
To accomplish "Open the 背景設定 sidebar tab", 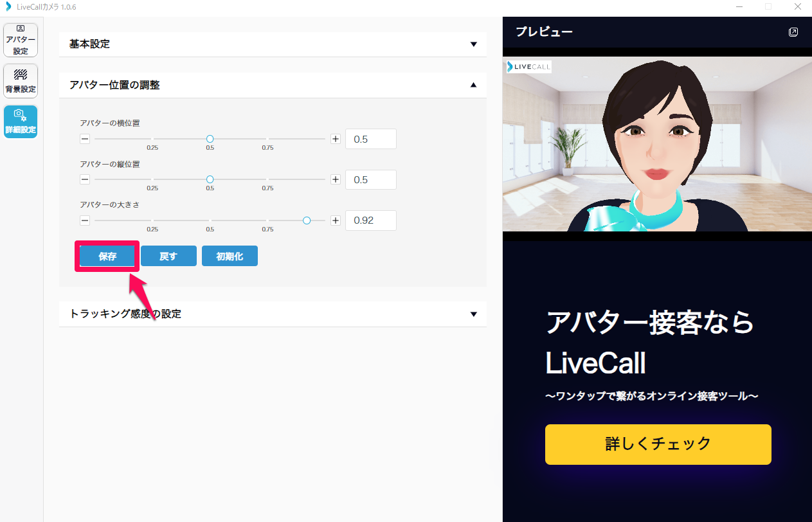I will [21, 81].
